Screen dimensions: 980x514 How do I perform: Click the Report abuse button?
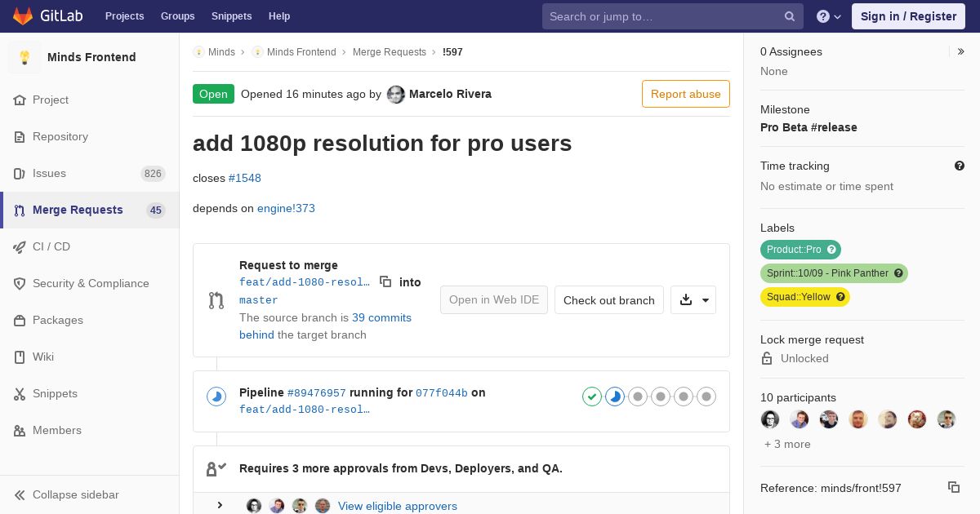(685, 94)
